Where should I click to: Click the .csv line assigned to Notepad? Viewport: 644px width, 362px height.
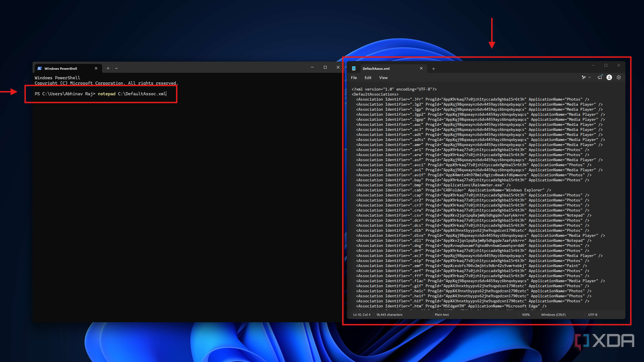(474, 215)
